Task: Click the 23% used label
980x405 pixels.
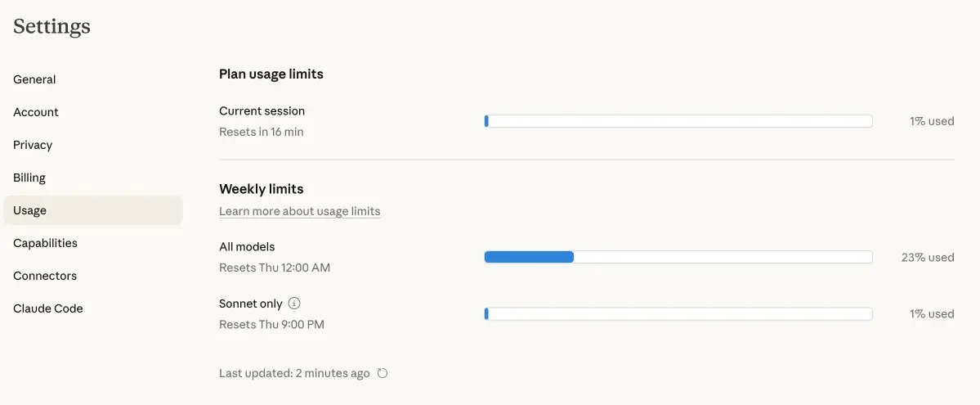Action: pyautogui.click(x=927, y=257)
